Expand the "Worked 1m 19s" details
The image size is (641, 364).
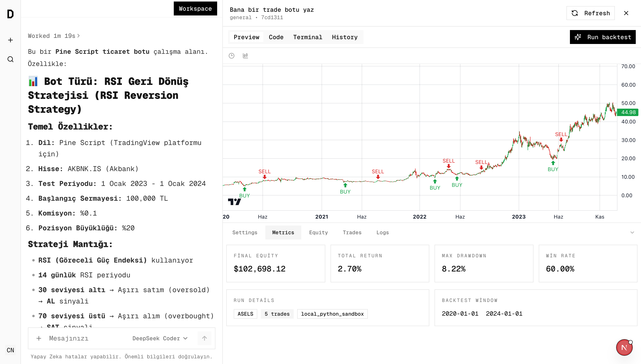[x=54, y=36]
